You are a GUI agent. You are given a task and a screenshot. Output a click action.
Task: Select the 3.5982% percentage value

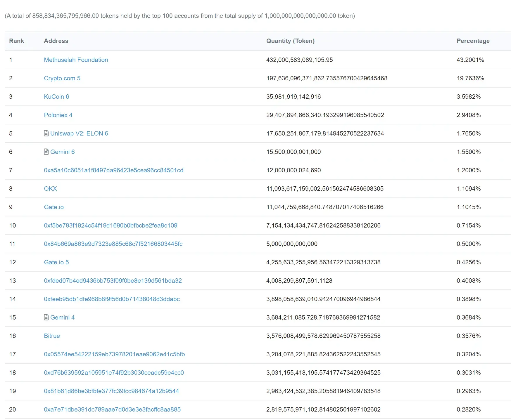tap(469, 97)
